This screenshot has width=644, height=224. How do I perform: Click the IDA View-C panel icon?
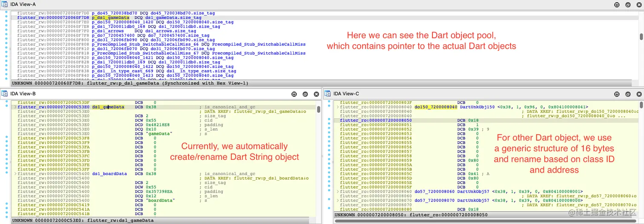327,94
